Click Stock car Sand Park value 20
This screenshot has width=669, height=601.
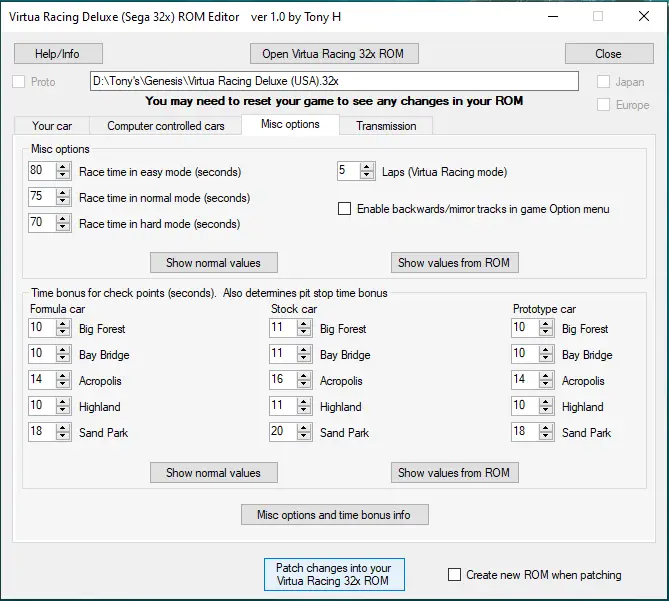[283, 432]
